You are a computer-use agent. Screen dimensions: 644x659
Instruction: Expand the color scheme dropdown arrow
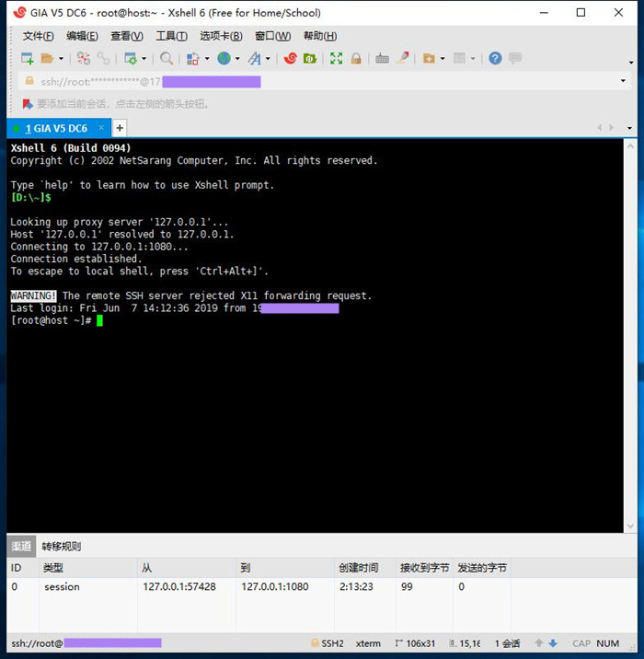[207, 58]
